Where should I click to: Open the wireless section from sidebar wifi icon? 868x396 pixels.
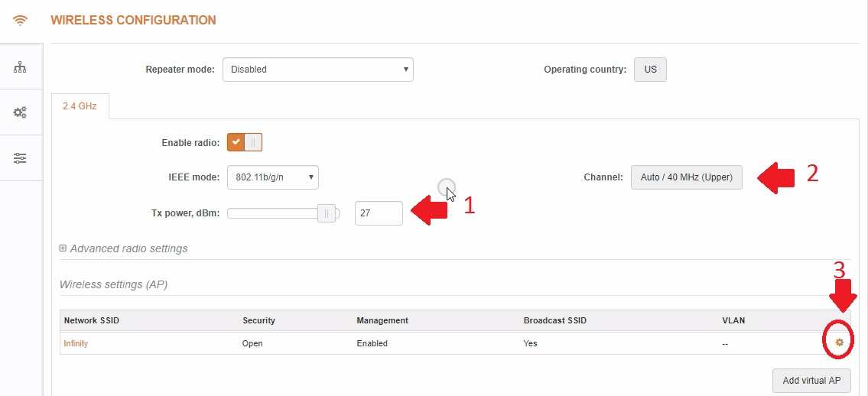(x=21, y=21)
